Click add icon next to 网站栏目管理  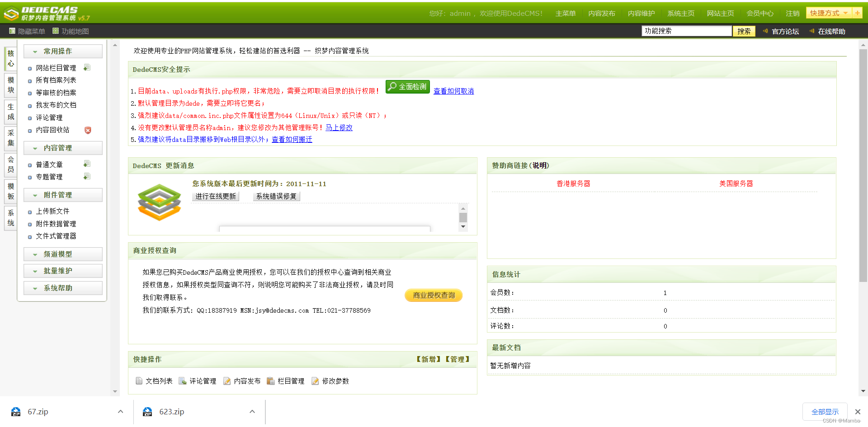coord(87,68)
